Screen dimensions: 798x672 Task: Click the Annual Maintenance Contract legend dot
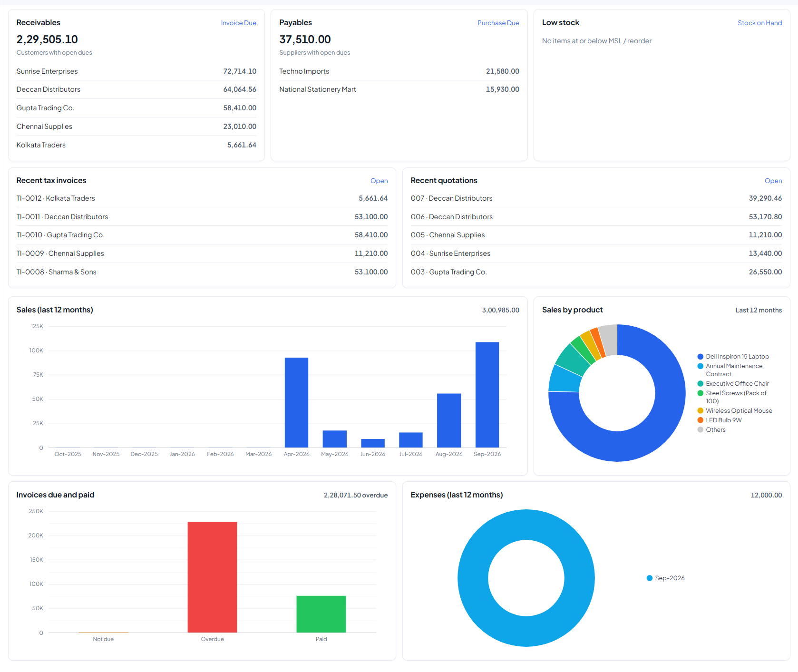tap(700, 366)
